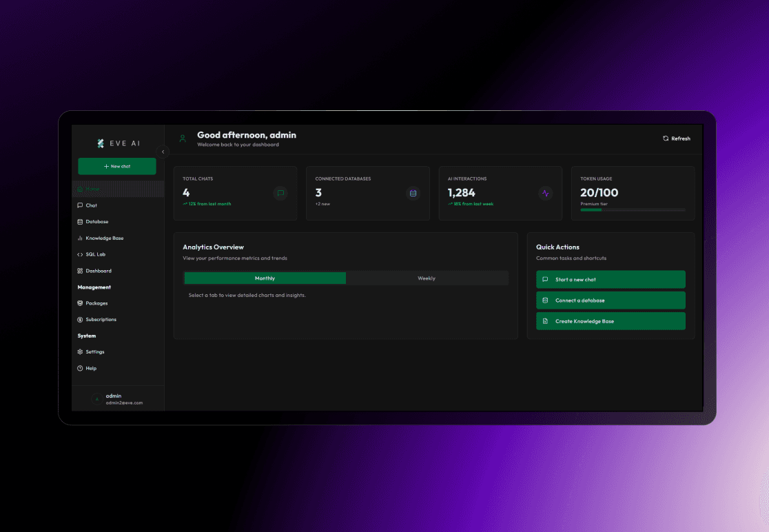This screenshot has height=532, width=769.
Task: Click the house icon beside Home
Action: tap(80, 189)
